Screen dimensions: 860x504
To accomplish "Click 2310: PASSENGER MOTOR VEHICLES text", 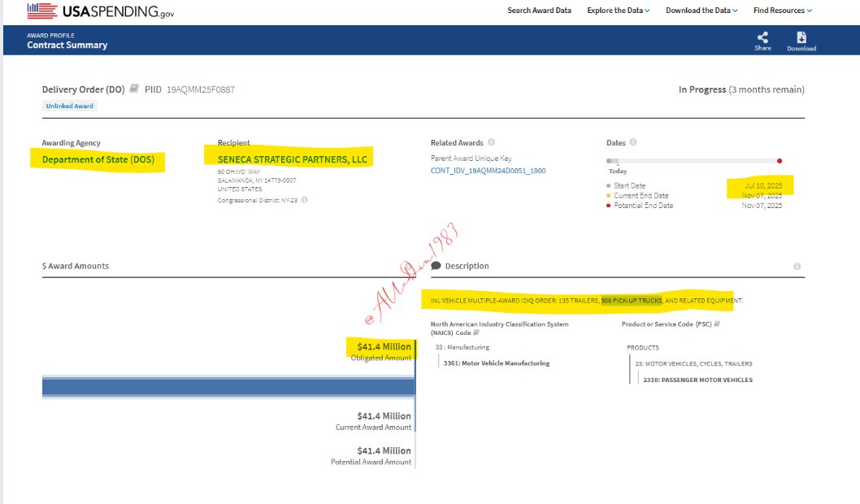I will pyautogui.click(x=697, y=380).
